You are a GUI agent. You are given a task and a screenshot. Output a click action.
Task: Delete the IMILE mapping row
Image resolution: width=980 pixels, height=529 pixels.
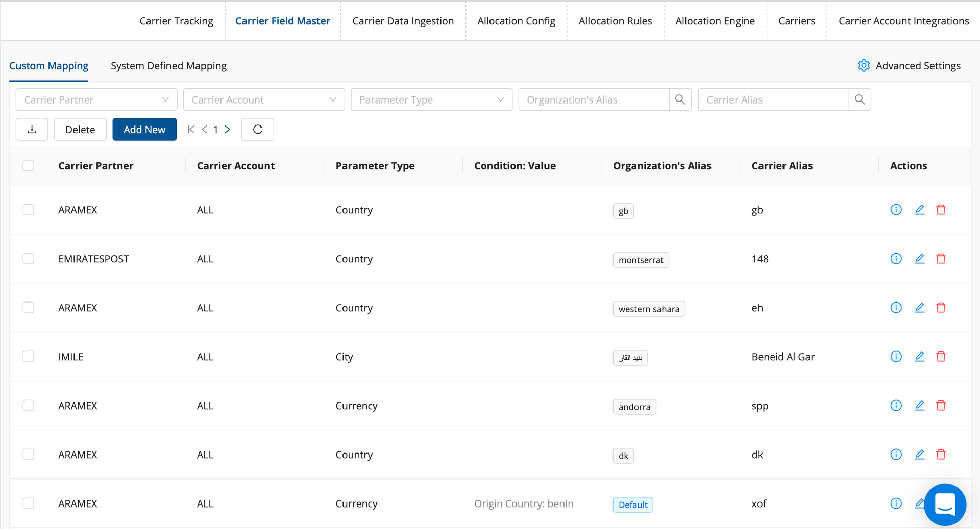tap(941, 357)
